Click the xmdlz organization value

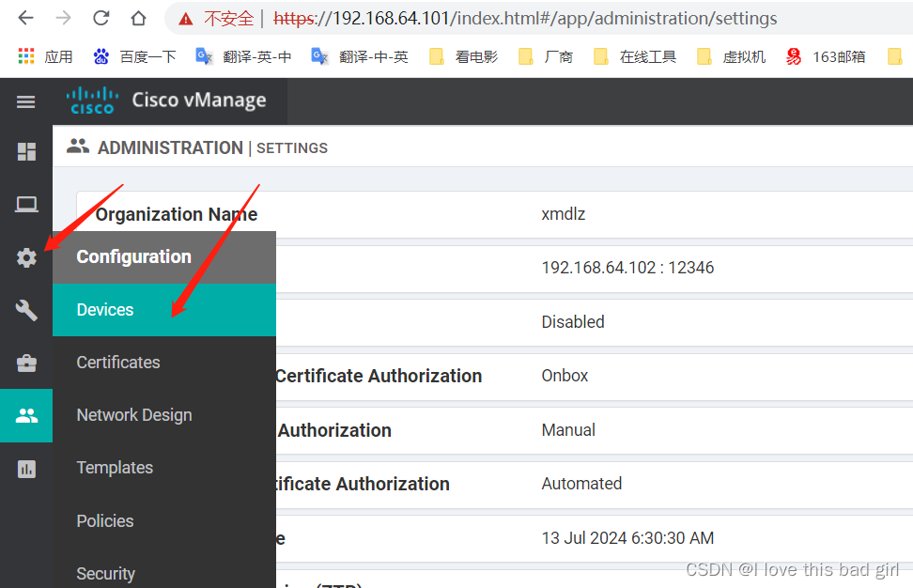point(563,213)
